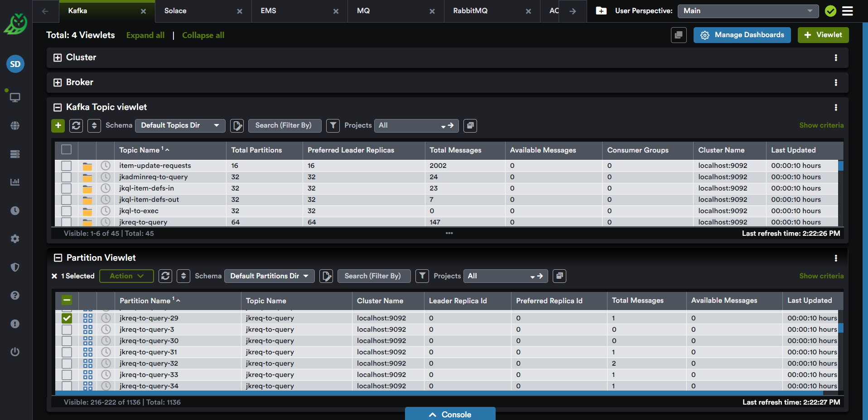
Task: Close the Kafka tab
Action: [143, 11]
